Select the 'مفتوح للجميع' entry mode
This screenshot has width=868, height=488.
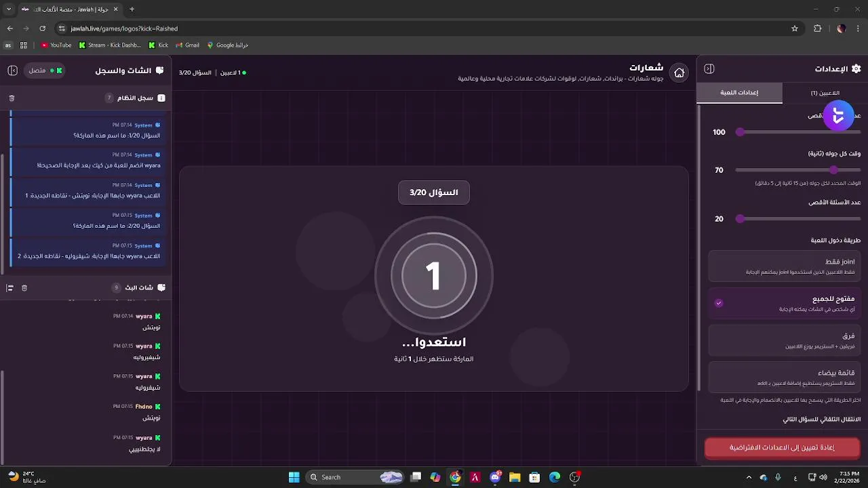[x=785, y=303]
